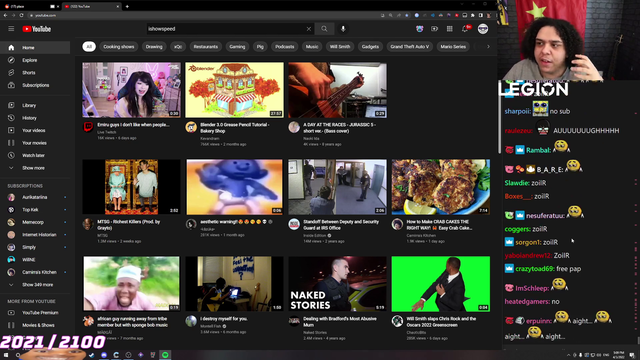Select the Gaming filter chip
Viewport: 640px width, 360px height.
[237, 47]
